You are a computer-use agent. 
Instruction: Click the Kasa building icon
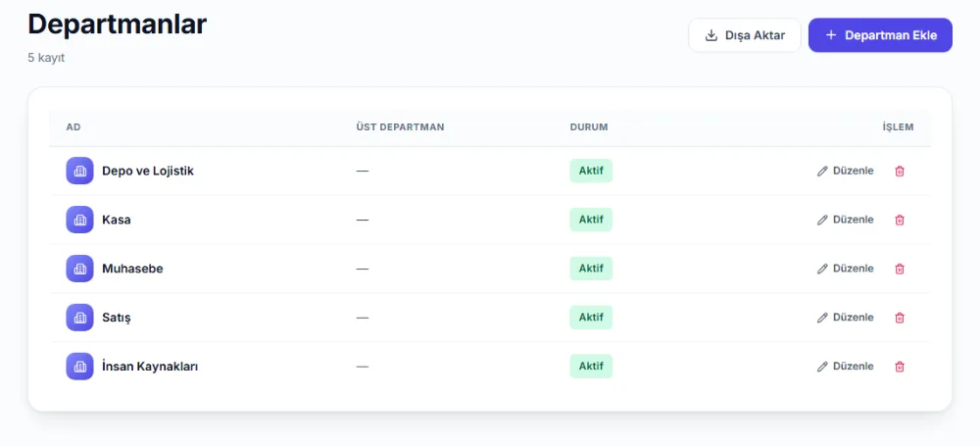80,220
